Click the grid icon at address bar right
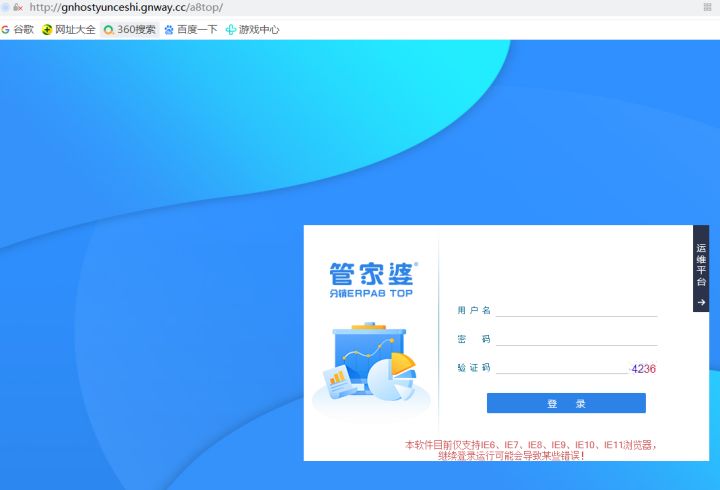The height and width of the screenshot is (490, 720). [x=708, y=7]
